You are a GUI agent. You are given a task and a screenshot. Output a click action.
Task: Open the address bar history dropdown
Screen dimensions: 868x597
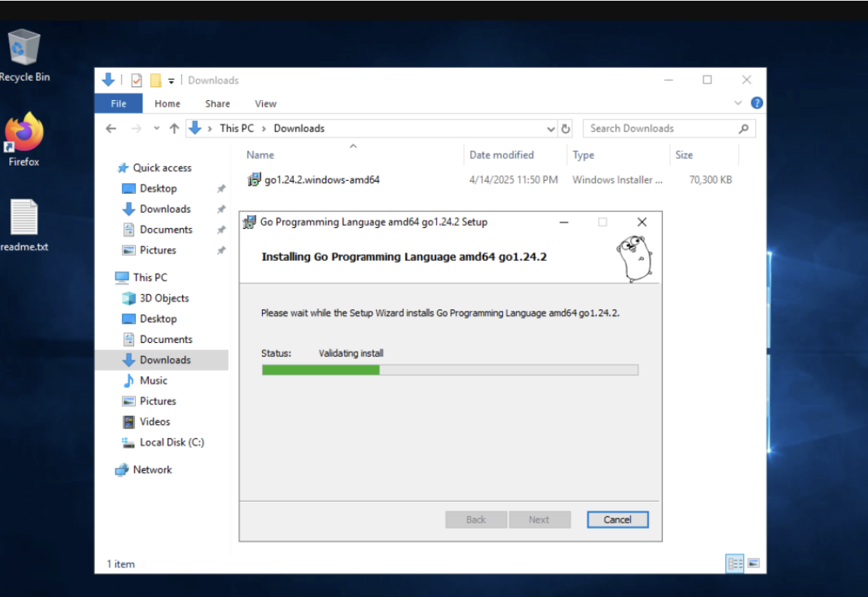coord(551,129)
